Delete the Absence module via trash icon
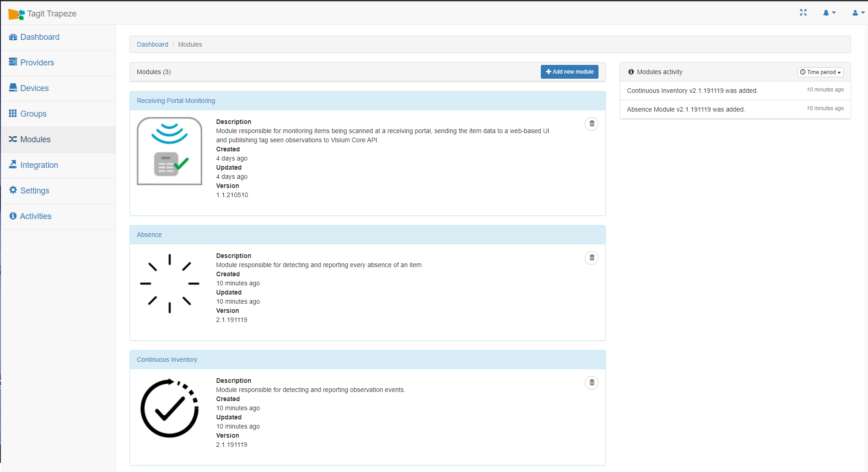Image resolution: width=868 pixels, height=472 pixels. tap(592, 258)
